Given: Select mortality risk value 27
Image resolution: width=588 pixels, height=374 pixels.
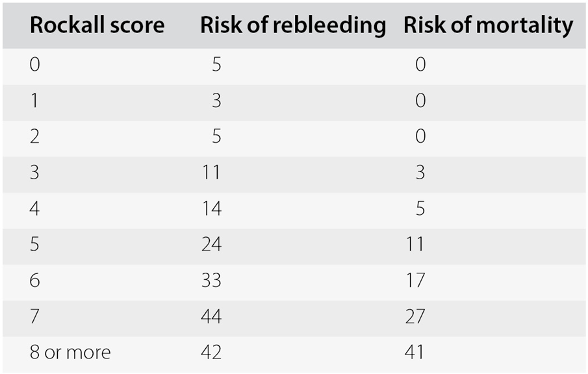Looking at the screenshot, I should (414, 316).
